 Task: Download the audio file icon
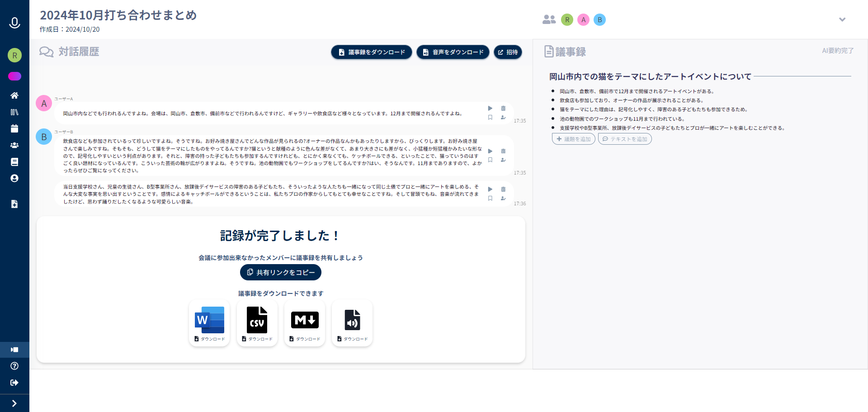tap(352, 323)
